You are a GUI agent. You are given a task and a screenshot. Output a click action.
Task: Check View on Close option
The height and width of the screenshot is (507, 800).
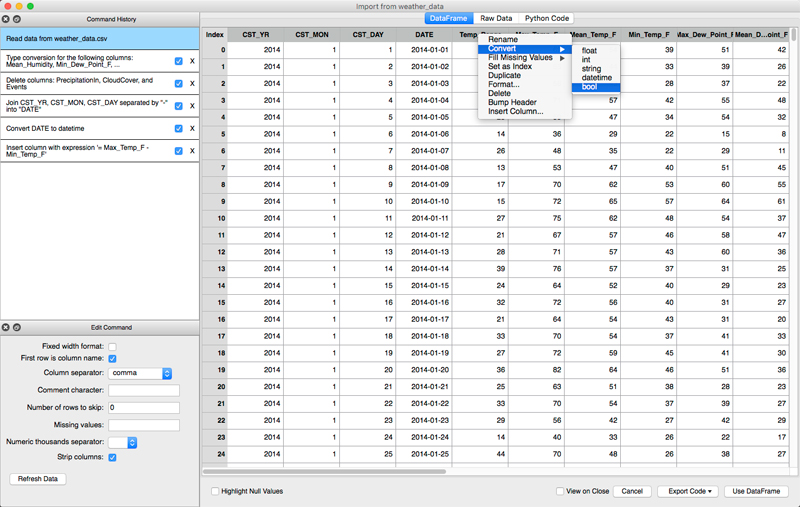pyautogui.click(x=560, y=491)
